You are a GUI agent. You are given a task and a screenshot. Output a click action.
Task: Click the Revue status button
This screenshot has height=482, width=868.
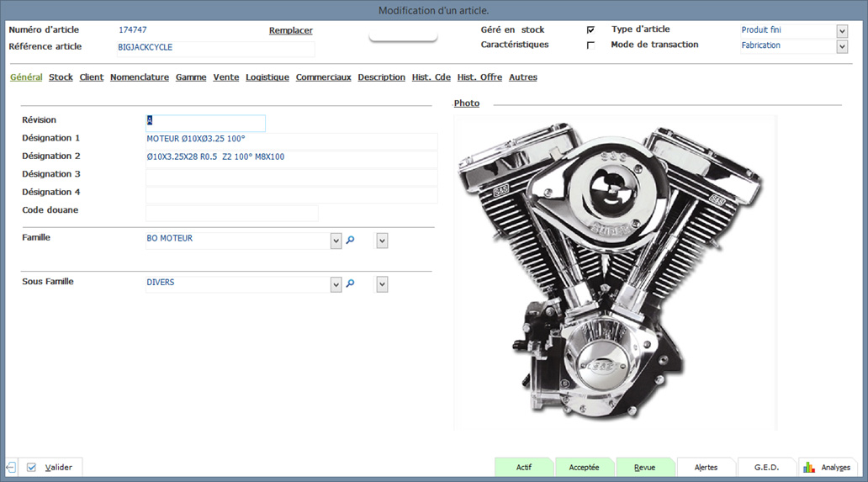(x=645, y=467)
